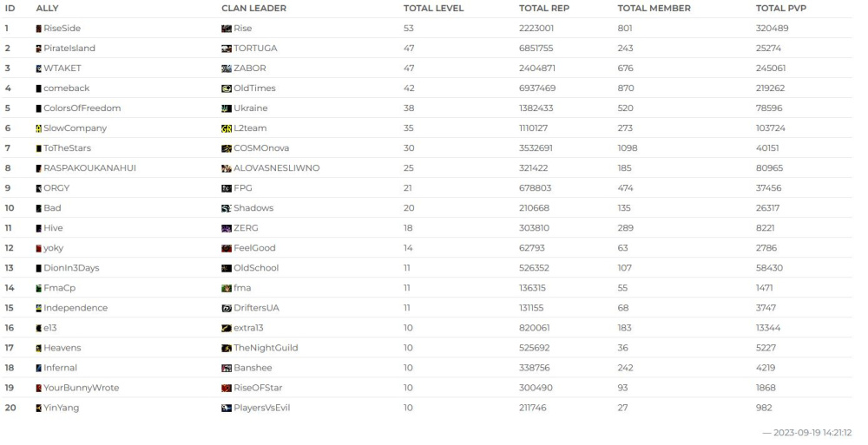Open the ColorsOfFreedom alliance entry

tap(82, 108)
